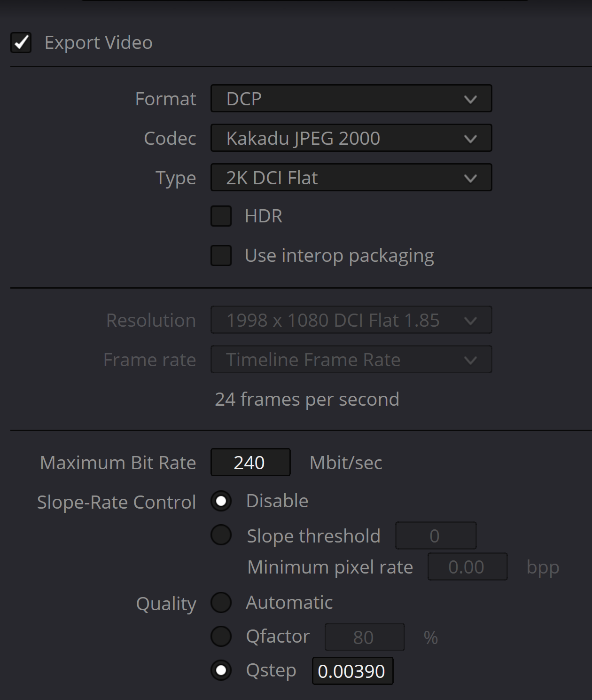Click the Maximum Bit Rate field
The width and height of the screenshot is (592, 700).
[250, 463]
